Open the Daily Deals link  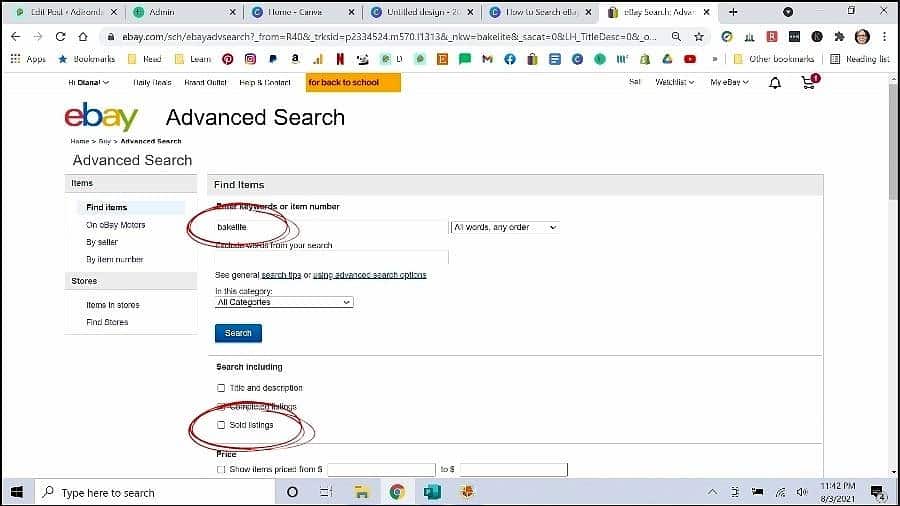pyautogui.click(x=153, y=82)
